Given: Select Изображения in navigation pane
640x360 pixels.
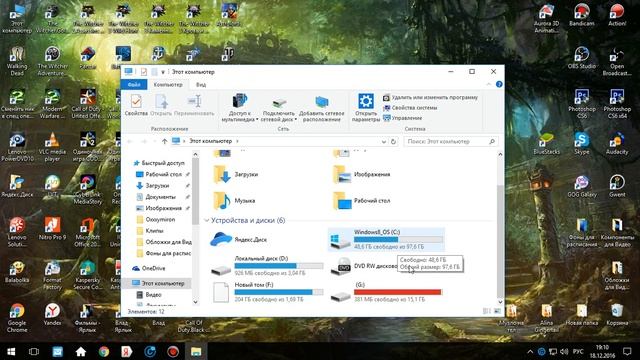Looking at the screenshot, I should 163,208.
